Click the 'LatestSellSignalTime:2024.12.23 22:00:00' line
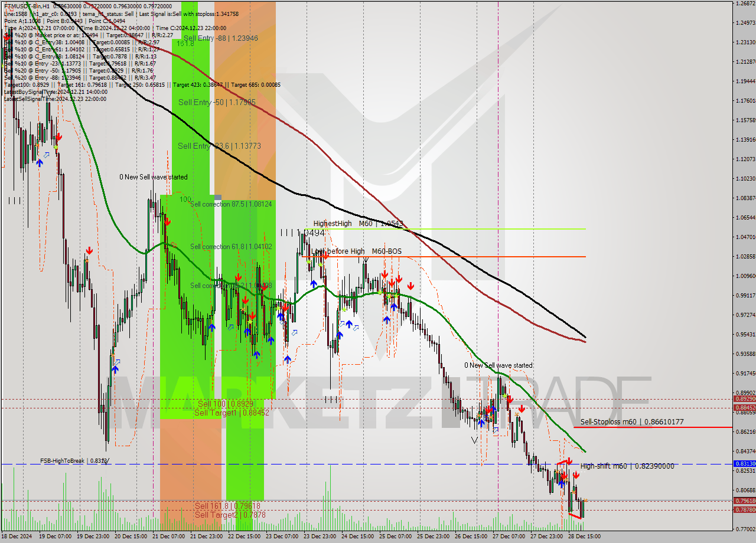756x543 pixels. pyautogui.click(x=55, y=99)
